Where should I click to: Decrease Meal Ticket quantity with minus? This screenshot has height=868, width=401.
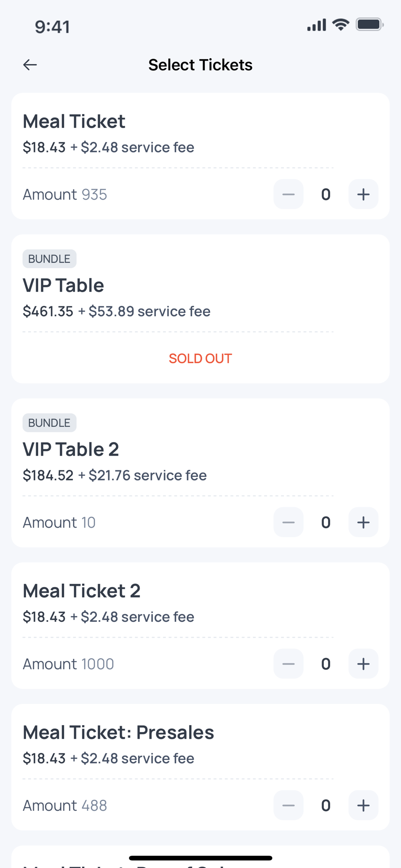[x=288, y=194]
